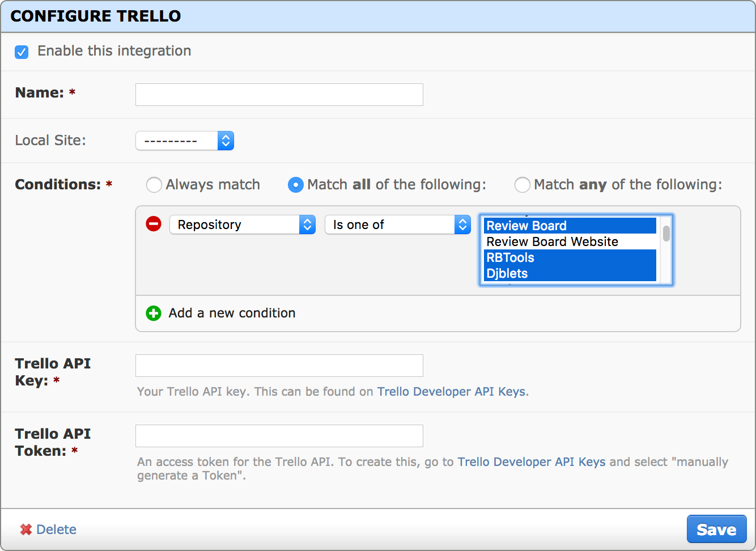Select RBTools in the repository list
Screen dimensions: 756x551
[570, 257]
